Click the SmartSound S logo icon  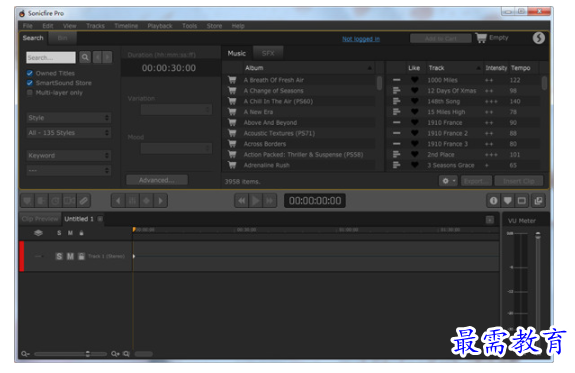[538, 38]
